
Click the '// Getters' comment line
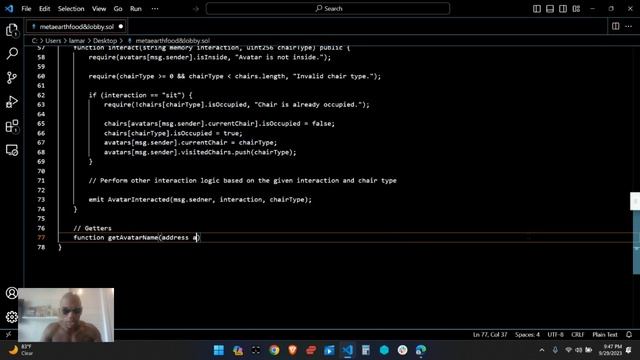tap(92, 228)
